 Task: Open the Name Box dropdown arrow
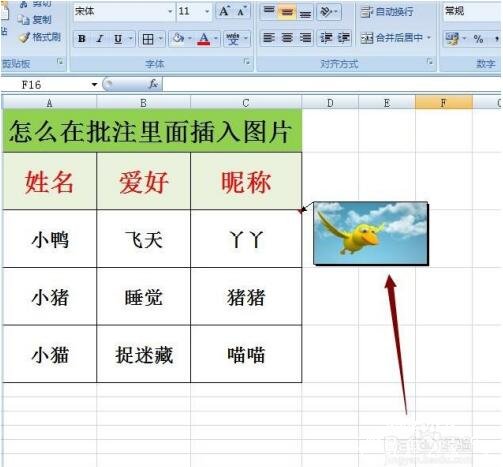pos(94,85)
